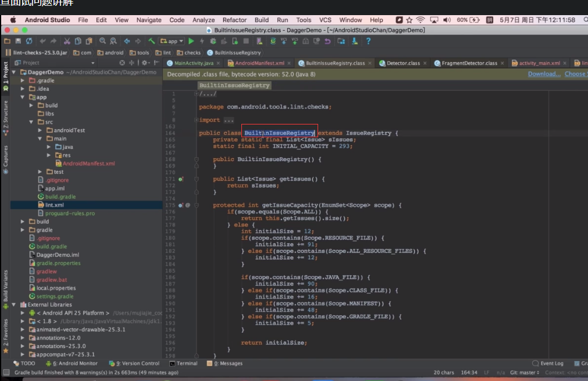The width and height of the screenshot is (588, 381).
Task: Open the Refactor menu
Action: [x=234, y=20]
